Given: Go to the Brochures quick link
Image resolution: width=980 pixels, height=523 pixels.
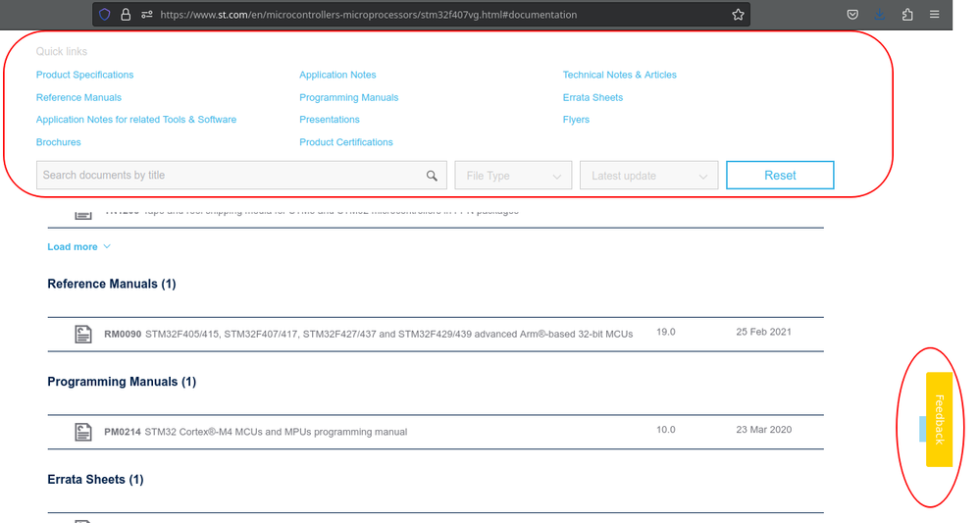Looking at the screenshot, I should click(x=58, y=142).
